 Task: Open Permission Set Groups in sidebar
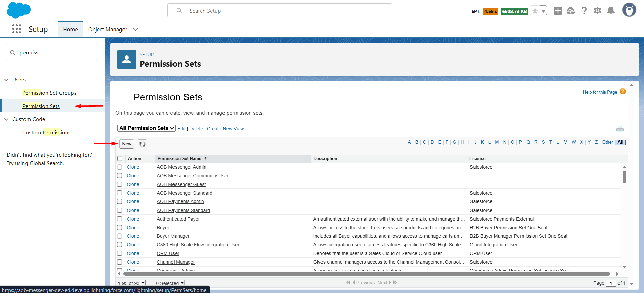pyautogui.click(x=49, y=93)
